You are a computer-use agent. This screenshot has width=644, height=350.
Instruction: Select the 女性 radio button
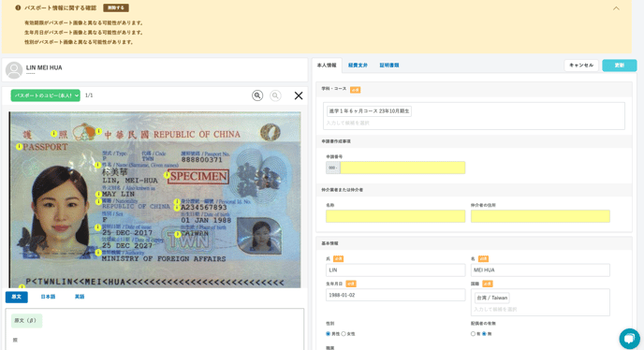coord(344,334)
